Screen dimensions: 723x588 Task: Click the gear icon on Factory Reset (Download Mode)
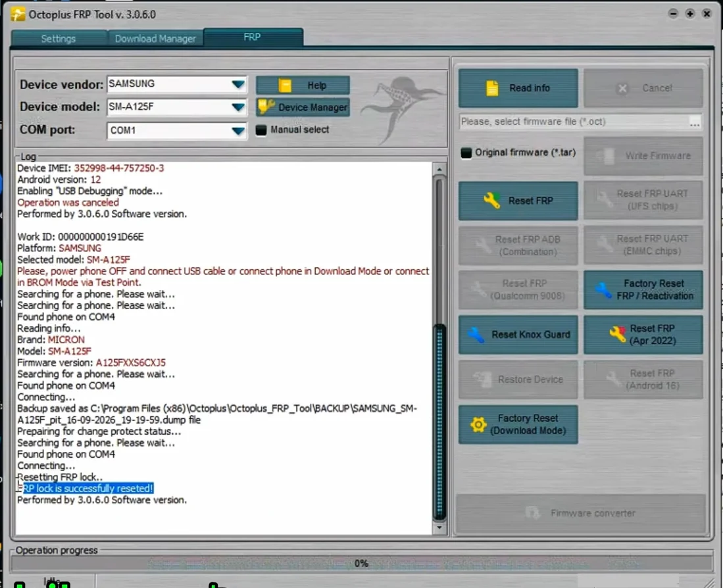478,424
